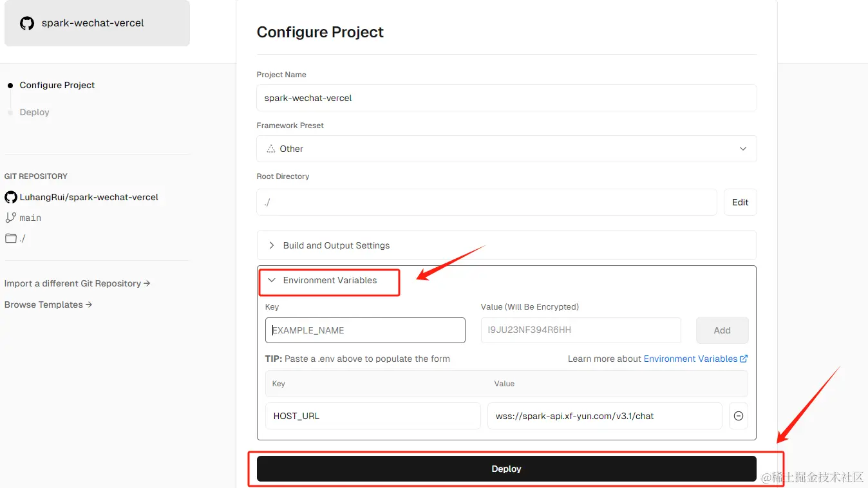Focus the EXAMPLE_NAME key input
Image resolution: width=868 pixels, height=488 pixels.
365,330
